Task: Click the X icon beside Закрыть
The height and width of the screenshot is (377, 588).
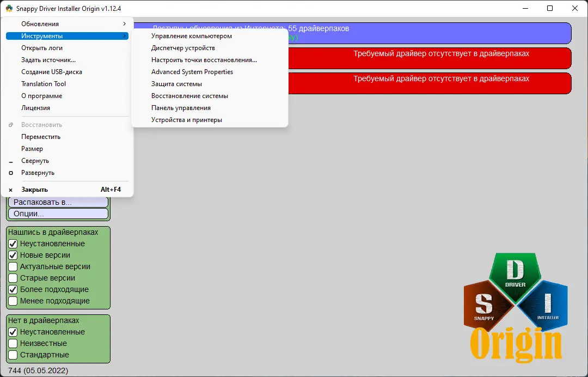Action: 12,189
